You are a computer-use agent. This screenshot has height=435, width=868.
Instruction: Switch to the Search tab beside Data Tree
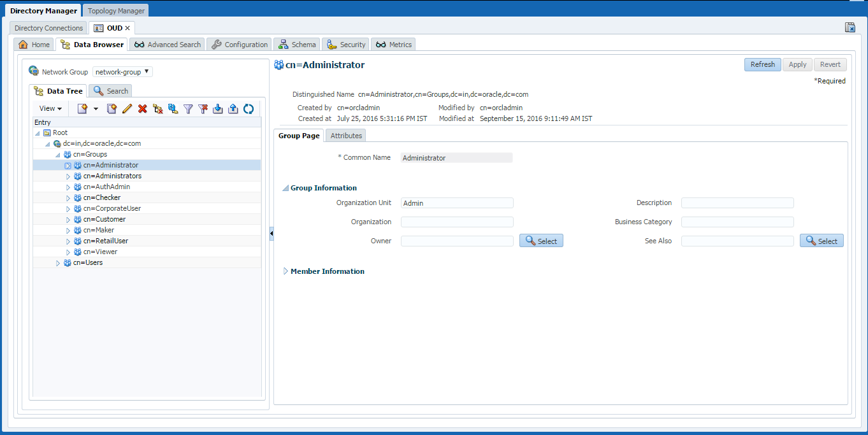point(111,91)
